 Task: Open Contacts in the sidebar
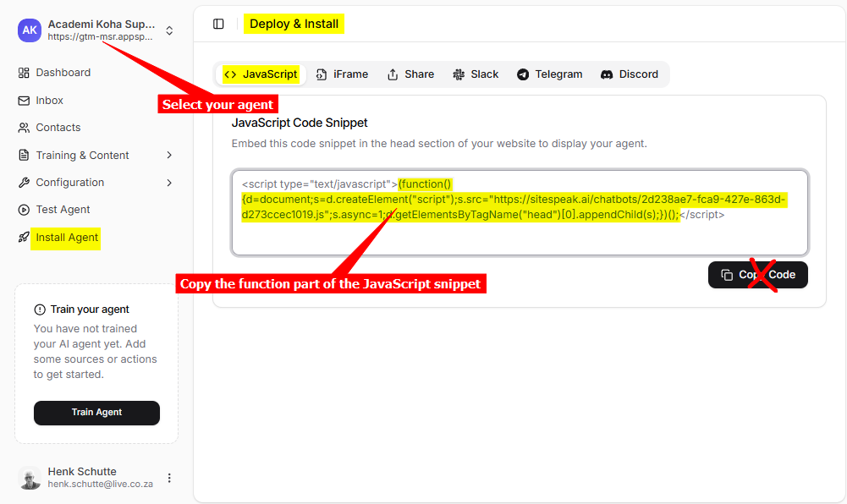click(x=58, y=128)
